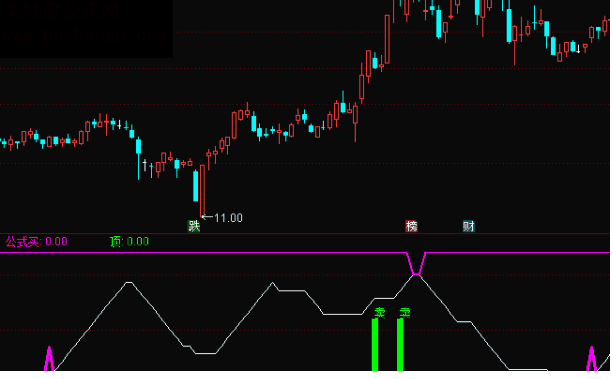Select the magenta buy spike at left edge
The height and width of the screenshot is (379, 612).
[49, 358]
